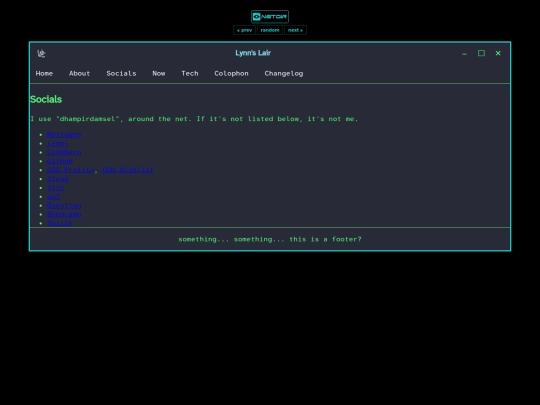Image resolution: width=540 pixels, height=405 pixels.
Task: Open the Now page
Action: coord(159,73)
